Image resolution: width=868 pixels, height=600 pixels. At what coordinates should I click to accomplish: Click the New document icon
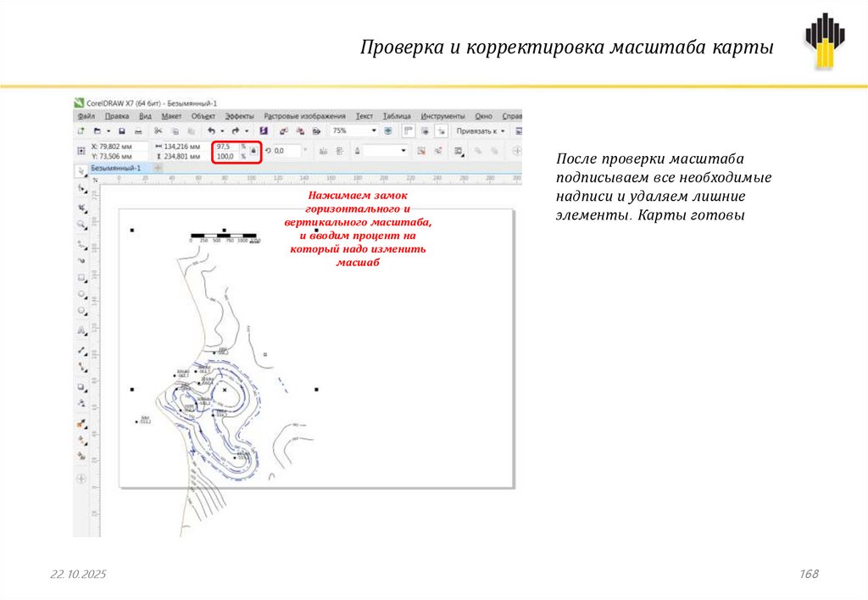coord(81,131)
